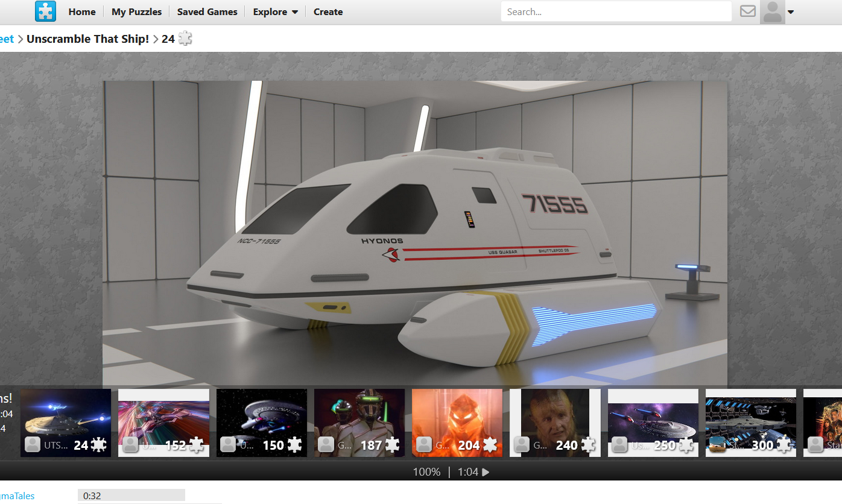842x504 pixels.
Task: Click author avatar on 204-piece thumbnail
Action: click(x=424, y=445)
